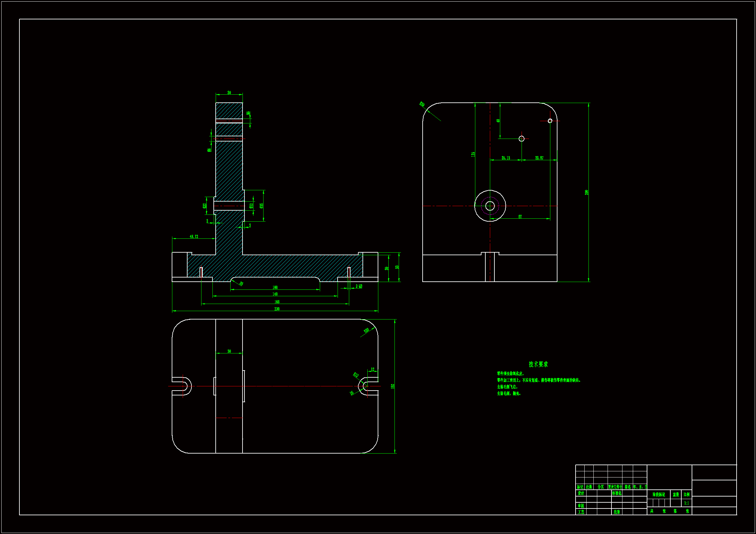Select the 48.73 dimension text
756x534 pixels.
(x=194, y=236)
